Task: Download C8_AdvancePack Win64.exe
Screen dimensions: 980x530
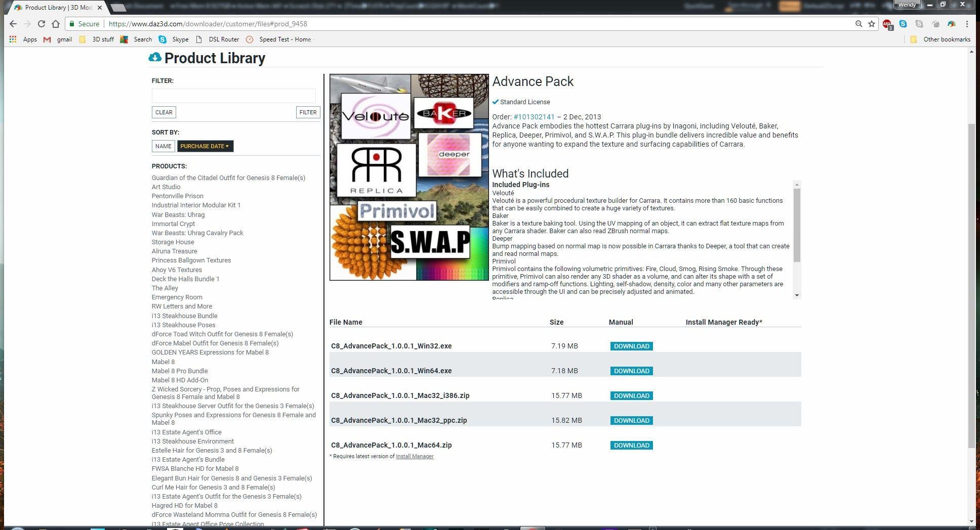Action: pyautogui.click(x=631, y=371)
